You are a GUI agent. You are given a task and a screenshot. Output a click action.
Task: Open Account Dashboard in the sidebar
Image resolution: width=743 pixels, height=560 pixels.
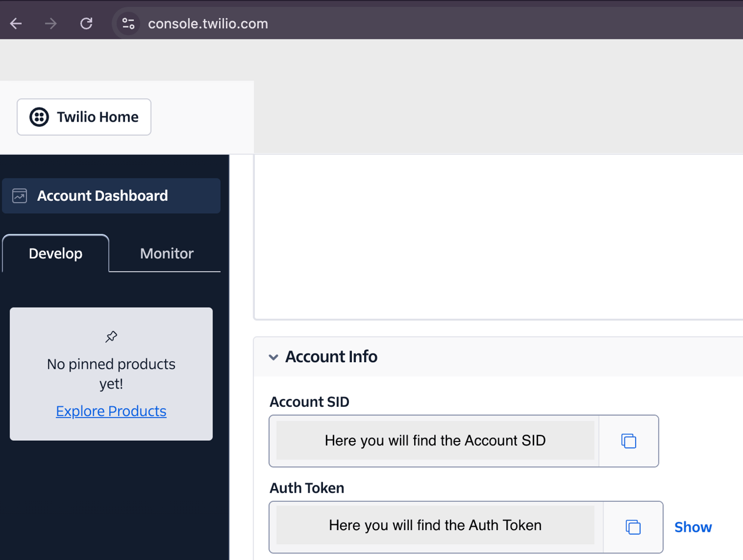coord(111,195)
